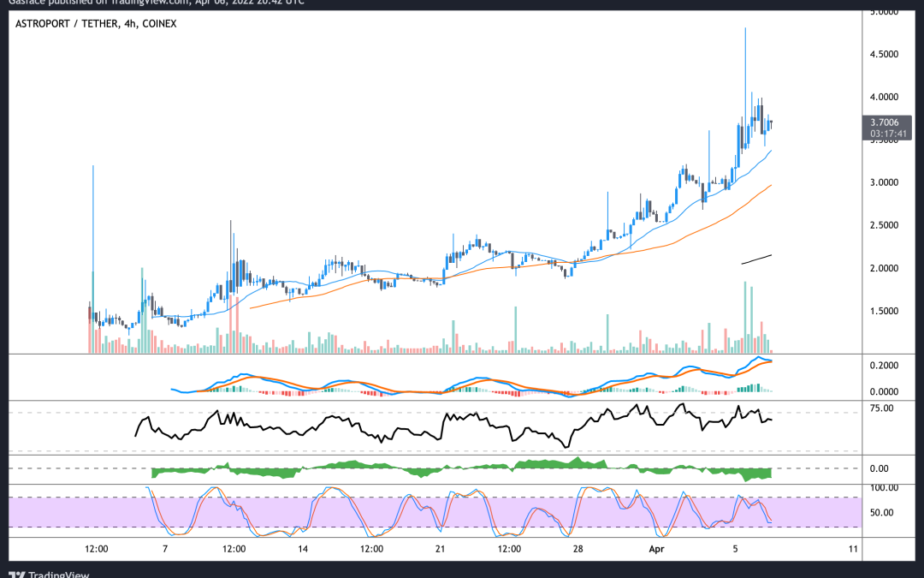Click the RSI 75.00 level label

(881, 408)
